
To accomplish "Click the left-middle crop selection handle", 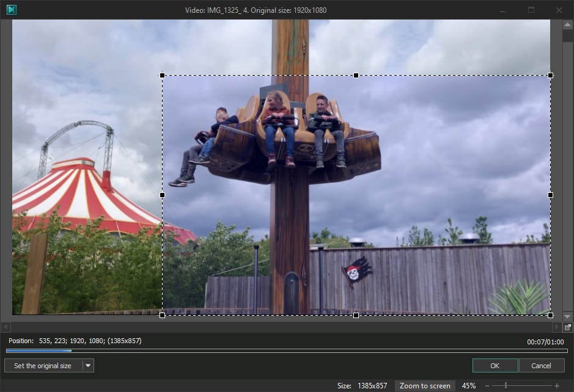I will [162, 195].
